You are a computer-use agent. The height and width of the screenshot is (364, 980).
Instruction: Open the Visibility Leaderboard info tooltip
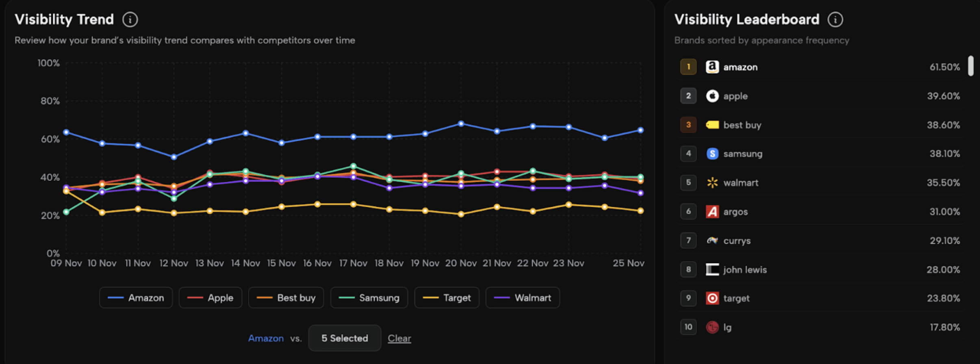pos(835,19)
